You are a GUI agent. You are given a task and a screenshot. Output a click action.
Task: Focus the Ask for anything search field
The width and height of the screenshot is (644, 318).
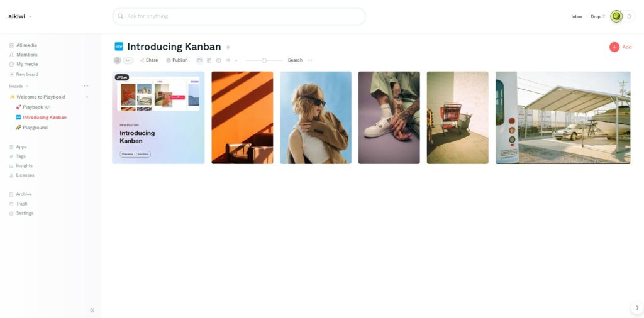pos(239,16)
